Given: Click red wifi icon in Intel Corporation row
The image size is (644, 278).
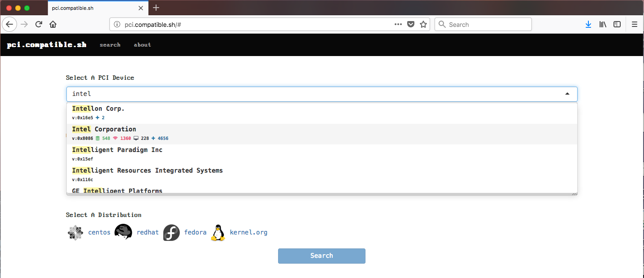Looking at the screenshot, I should [115, 139].
